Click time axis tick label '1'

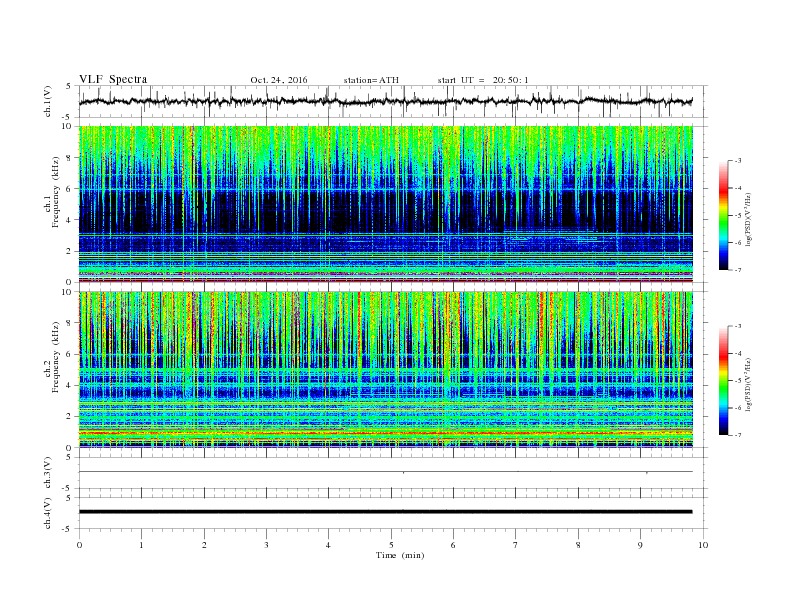(x=141, y=545)
